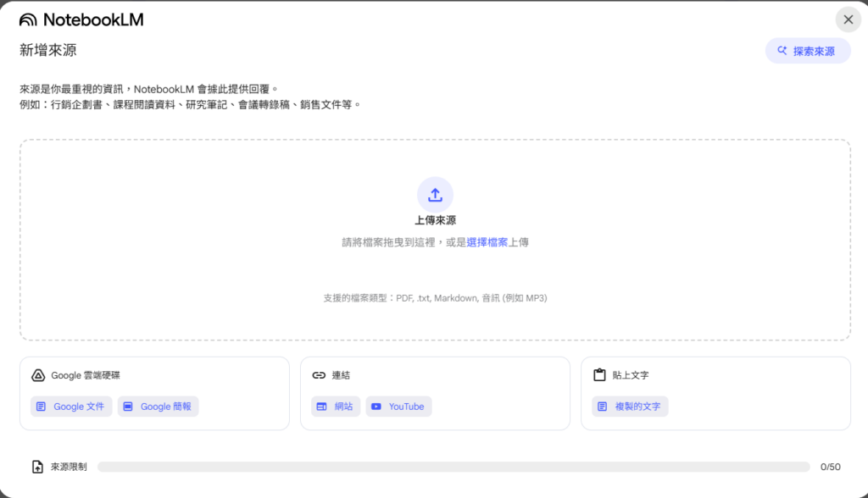Image resolution: width=868 pixels, height=498 pixels.
Task: Click the NotebookLM title text
Action: tap(93, 20)
